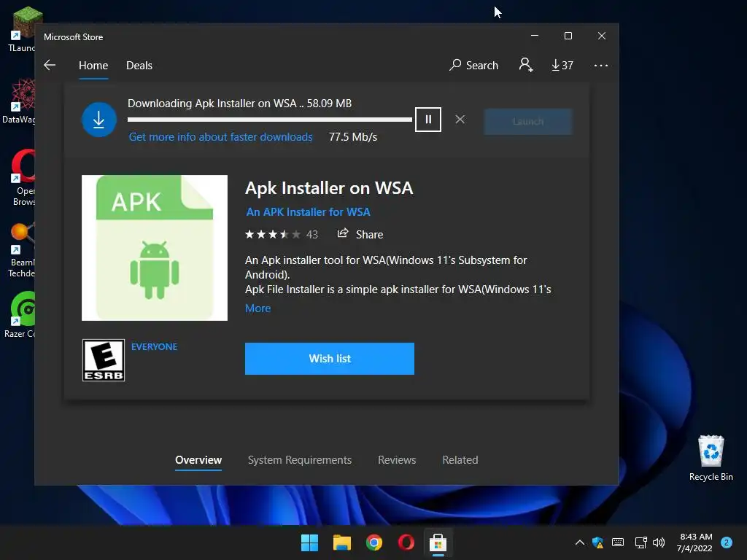This screenshot has width=747, height=560.
Task: Launch Google Chrome from the taskbar
Action: 374,542
